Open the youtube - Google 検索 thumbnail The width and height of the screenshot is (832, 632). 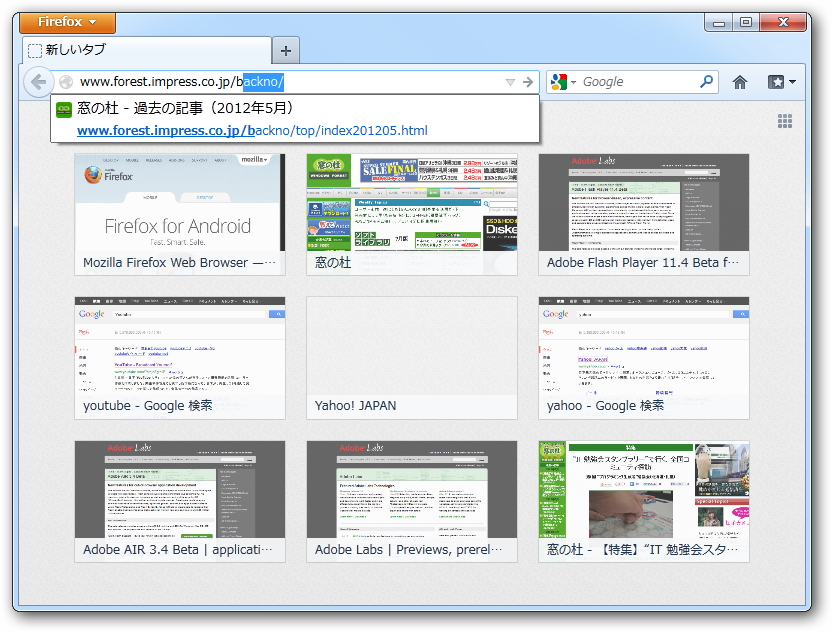[180, 358]
